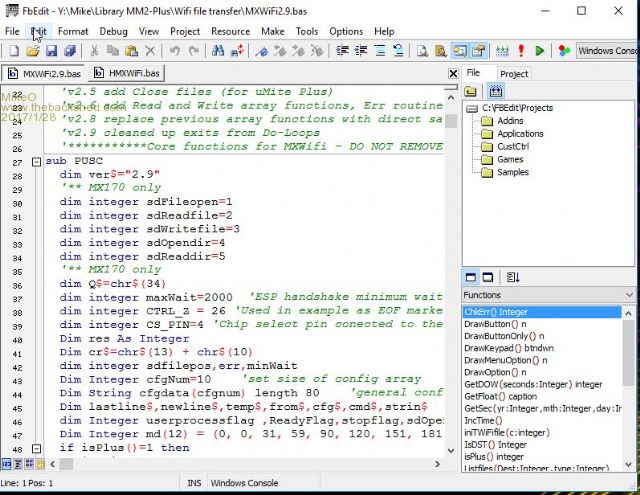Click the folder-up icon in File panel
Image resolution: width=640 pixels, height=495 pixels.
pyautogui.click(x=471, y=91)
